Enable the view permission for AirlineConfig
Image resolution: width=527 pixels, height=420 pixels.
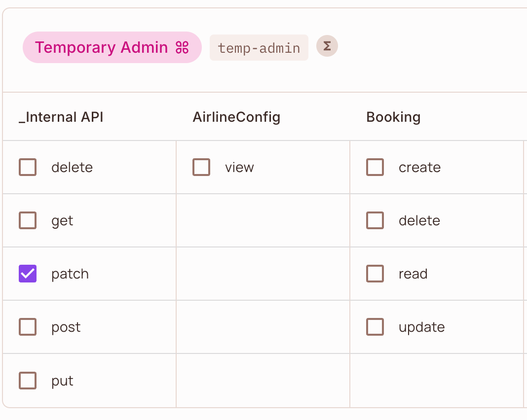(x=201, y=167)
